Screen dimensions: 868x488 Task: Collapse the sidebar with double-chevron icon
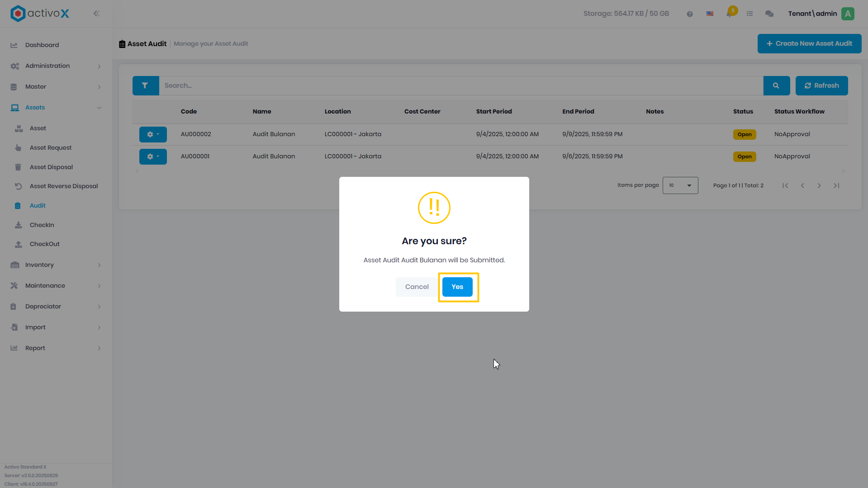[96, 14]
